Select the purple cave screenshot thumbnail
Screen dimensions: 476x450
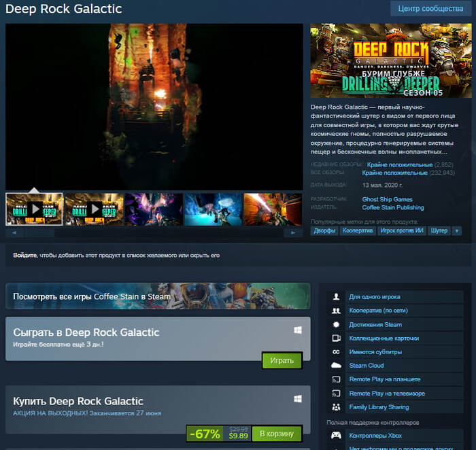point(154,209)
